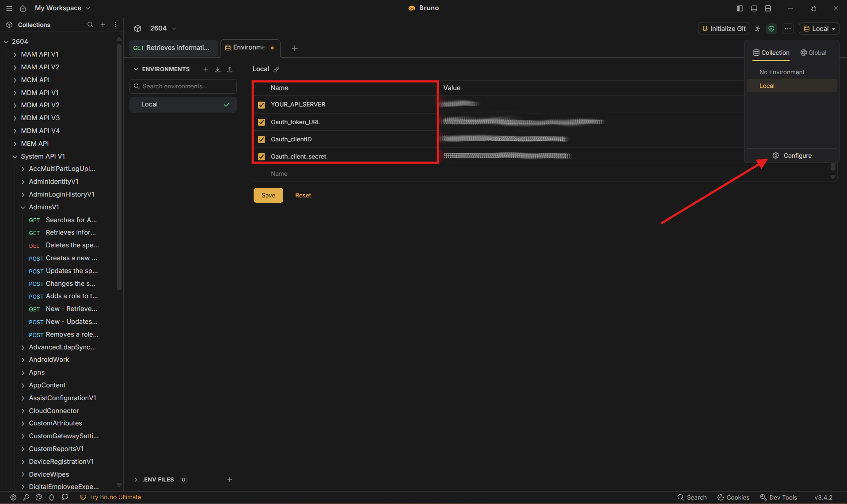Collapse the AdminsV1 folder
847x504 pixels.
[x=23, y=207]
